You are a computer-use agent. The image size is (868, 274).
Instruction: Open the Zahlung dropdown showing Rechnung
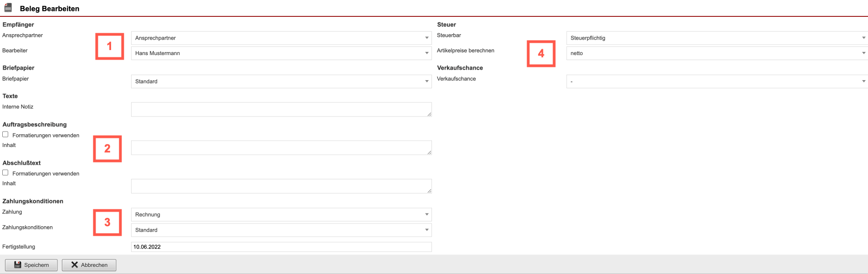coord(281,214)
